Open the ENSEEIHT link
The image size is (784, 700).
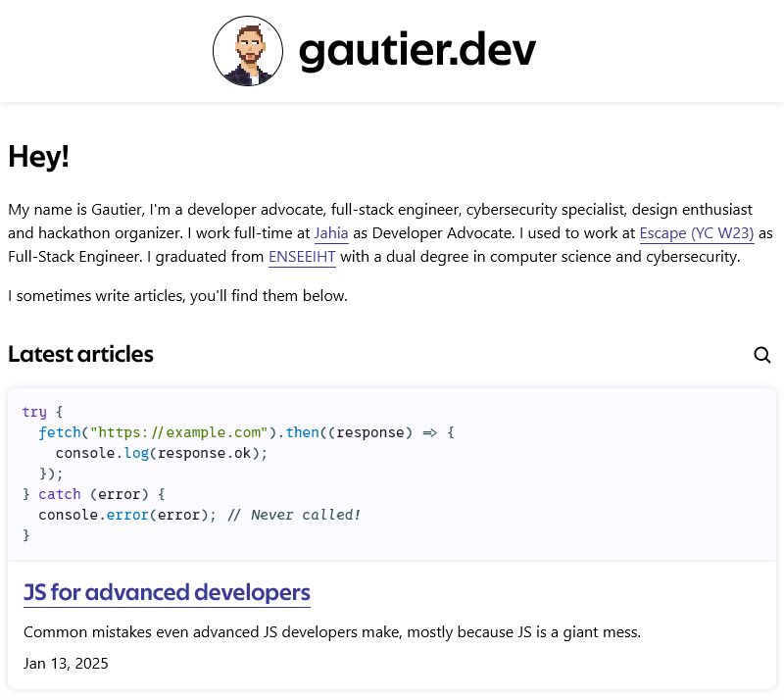302,257
